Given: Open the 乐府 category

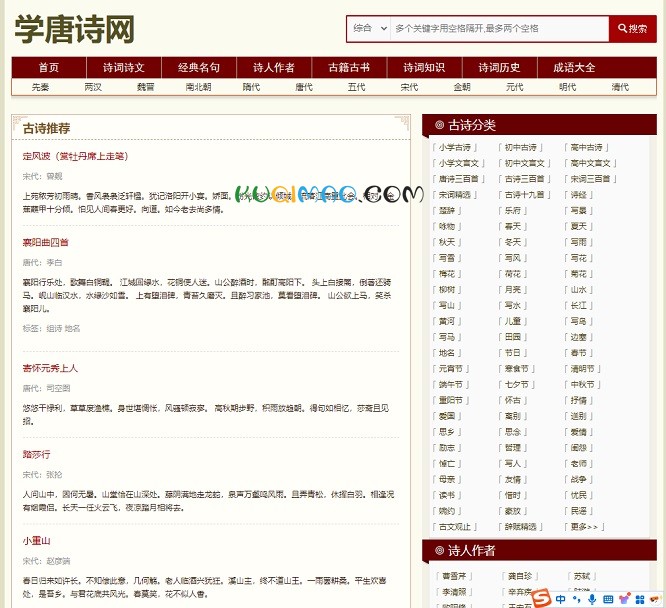Looking at the screenshot, I should pos(512,211).
